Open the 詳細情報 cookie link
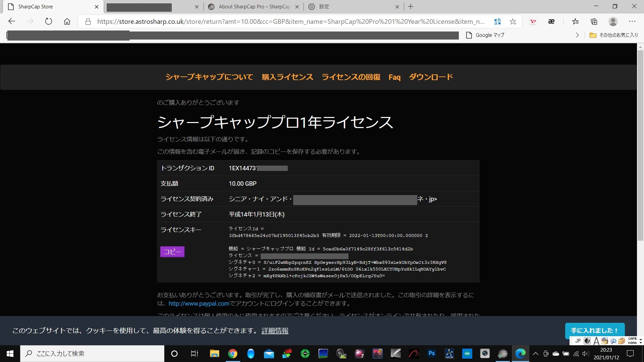The width and height of the screenshot is (644, 362). [x=275, y=331]
